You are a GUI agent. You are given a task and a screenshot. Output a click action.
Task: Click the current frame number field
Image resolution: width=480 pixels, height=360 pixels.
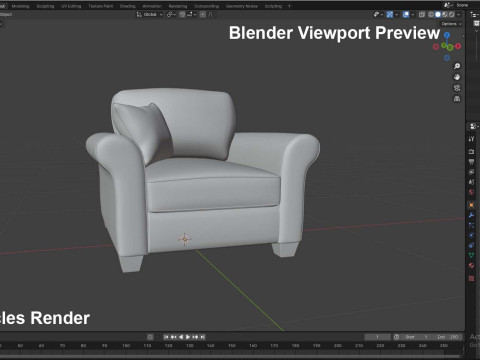(x=378, y=337)
